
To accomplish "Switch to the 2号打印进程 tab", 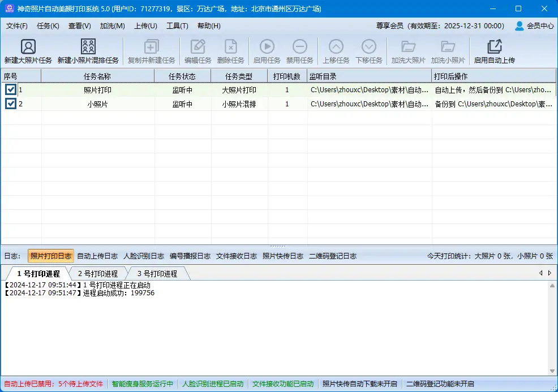I will (x=98, y=274).
